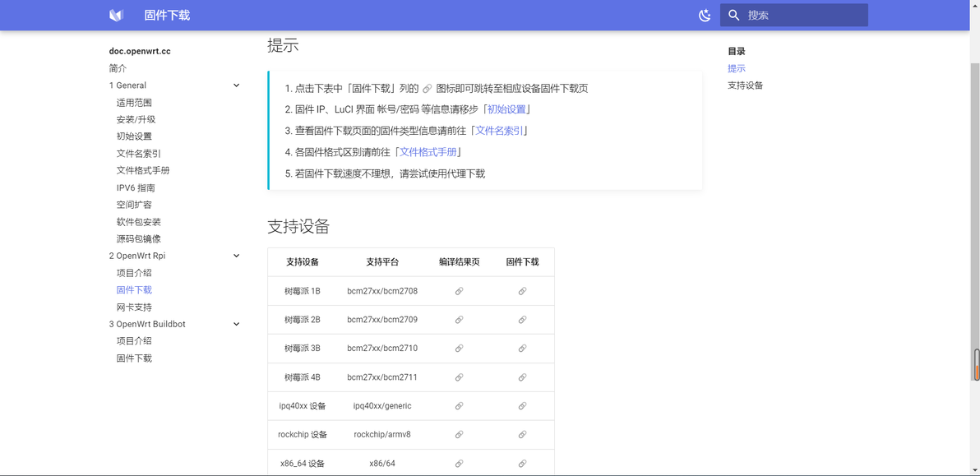Jump to 提示 in table of contents

[737, 68]
